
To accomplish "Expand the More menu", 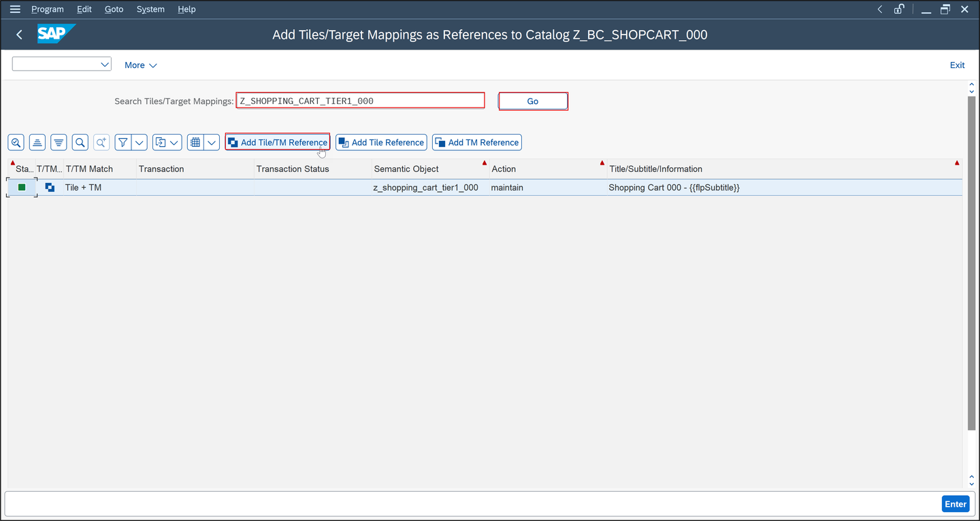I will click(140, 65).
